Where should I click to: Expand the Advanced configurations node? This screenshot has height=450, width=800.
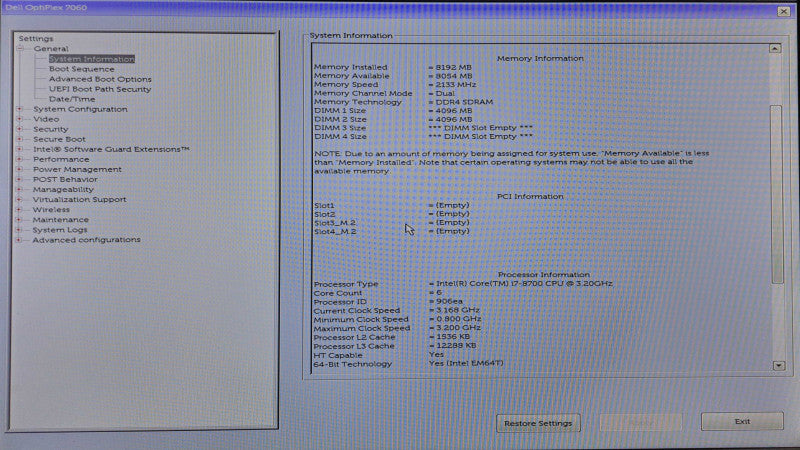[x=19, y=240]
